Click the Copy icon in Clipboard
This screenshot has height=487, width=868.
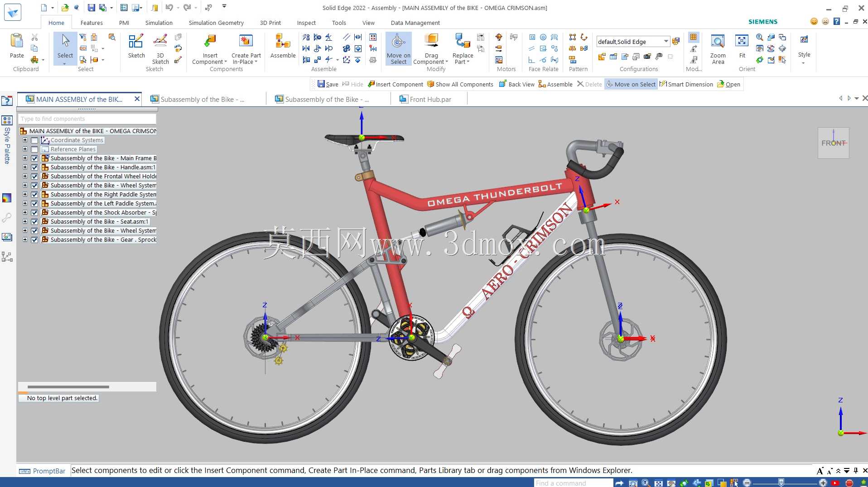tap(34, 48)
